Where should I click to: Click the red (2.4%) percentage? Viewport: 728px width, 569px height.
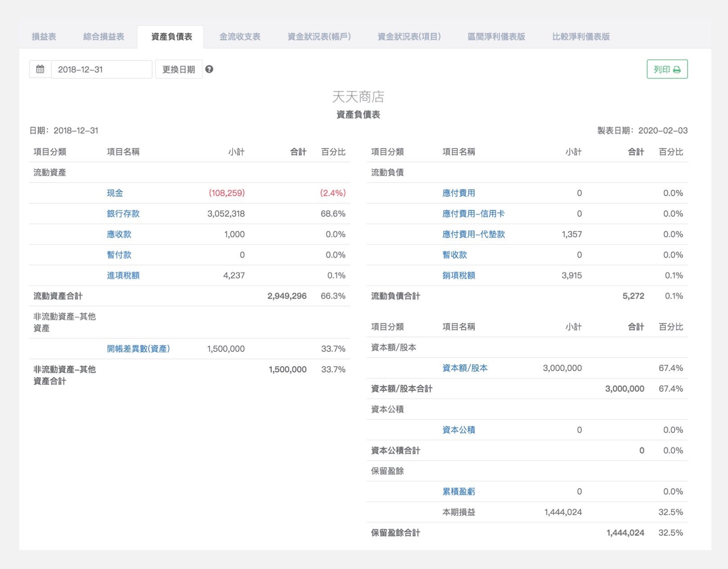click(333, 193)
